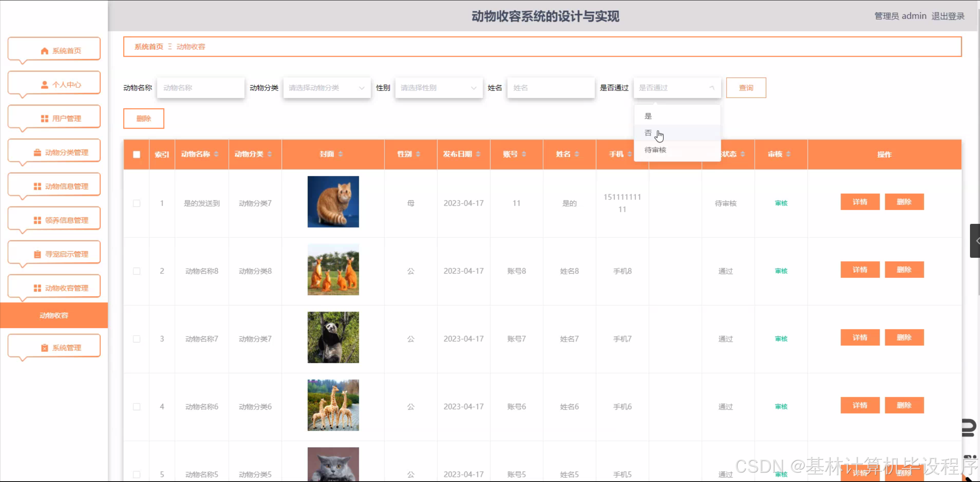Click 退出登录 to log out
This screenshot has height=482, width=980.
click(x=948, y=16)
